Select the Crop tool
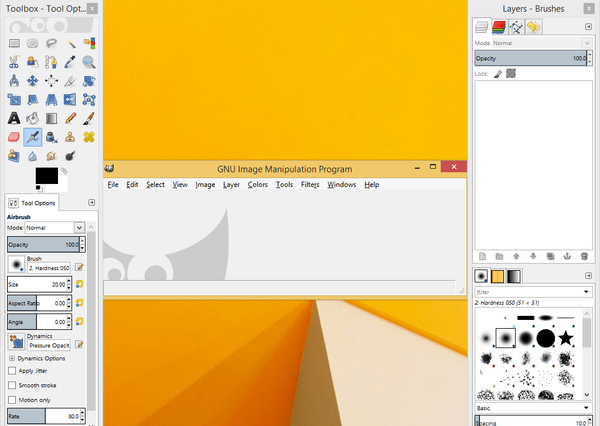The image size is (600, 426). click(70, 81)
